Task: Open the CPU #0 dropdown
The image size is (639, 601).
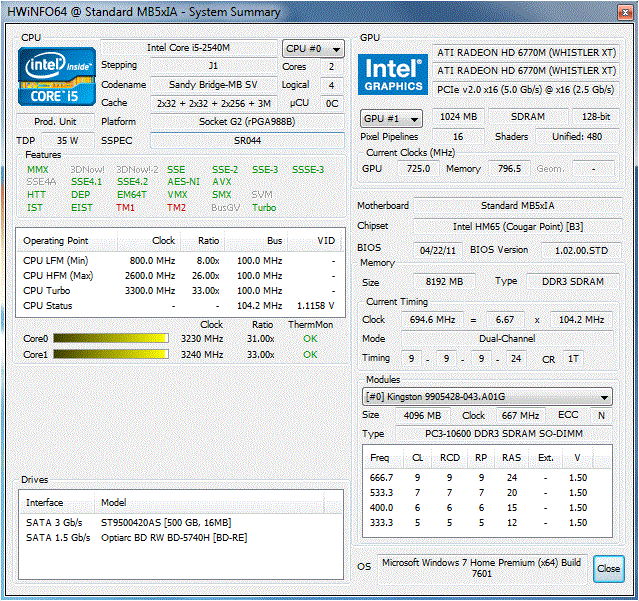Action: pyautogui.click(x=313, y=49)
